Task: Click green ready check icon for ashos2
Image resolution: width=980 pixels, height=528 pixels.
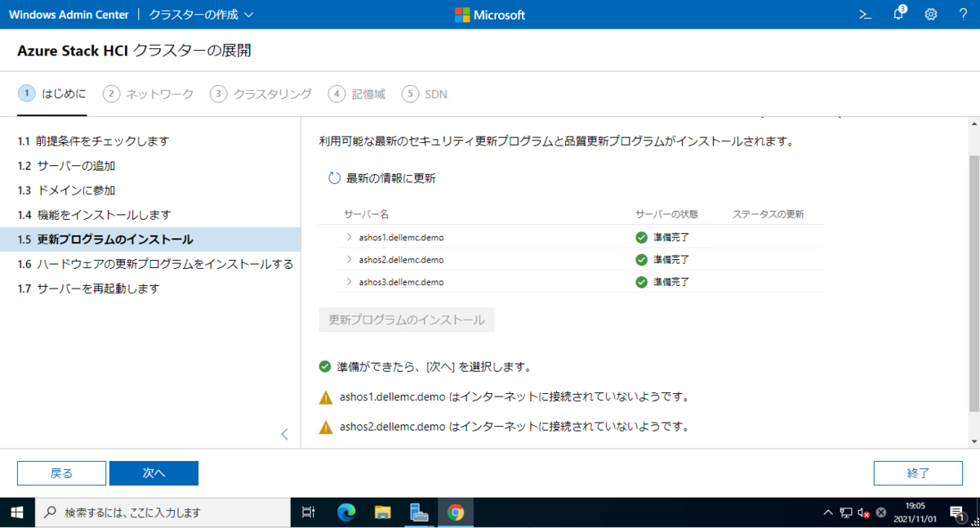Action: pyautogui.click(x=642, y=260)
